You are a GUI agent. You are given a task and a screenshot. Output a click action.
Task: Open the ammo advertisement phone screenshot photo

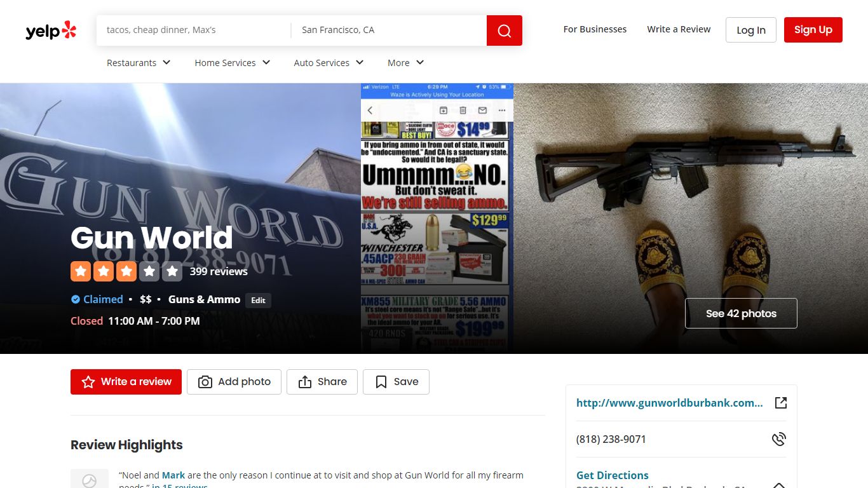tap(437, 219)
